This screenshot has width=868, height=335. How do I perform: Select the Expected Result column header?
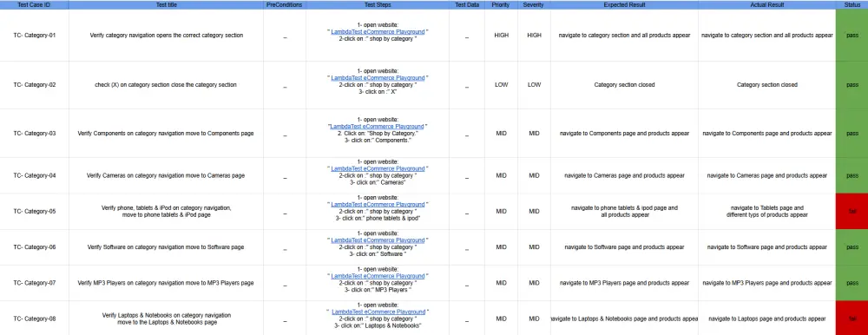coord(624,4)
